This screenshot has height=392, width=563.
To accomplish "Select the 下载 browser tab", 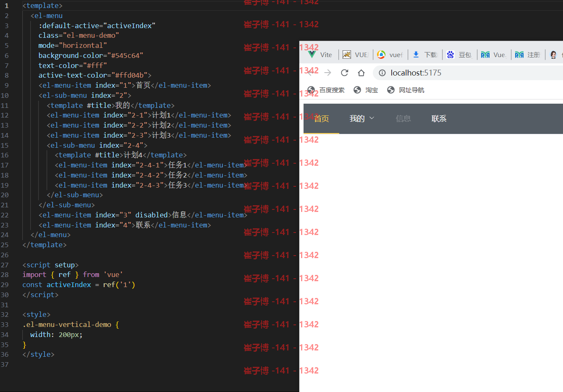I will click(x=425, y=55).
